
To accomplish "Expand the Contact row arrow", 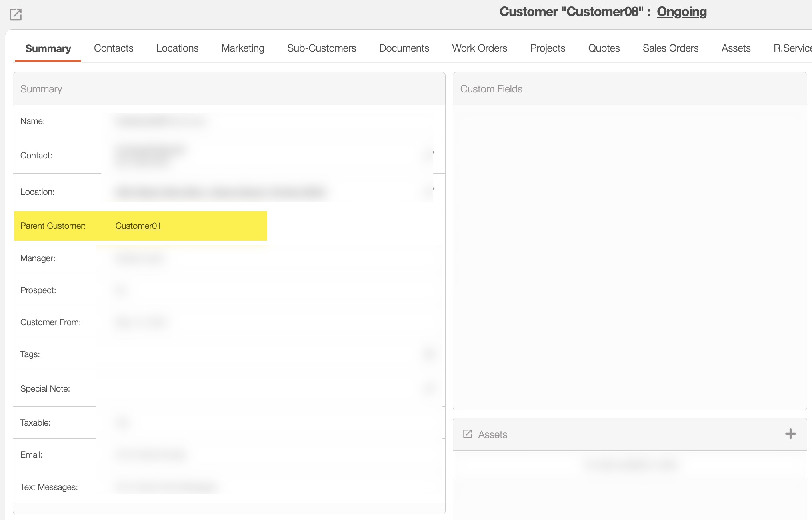I will tap(433, 152).
